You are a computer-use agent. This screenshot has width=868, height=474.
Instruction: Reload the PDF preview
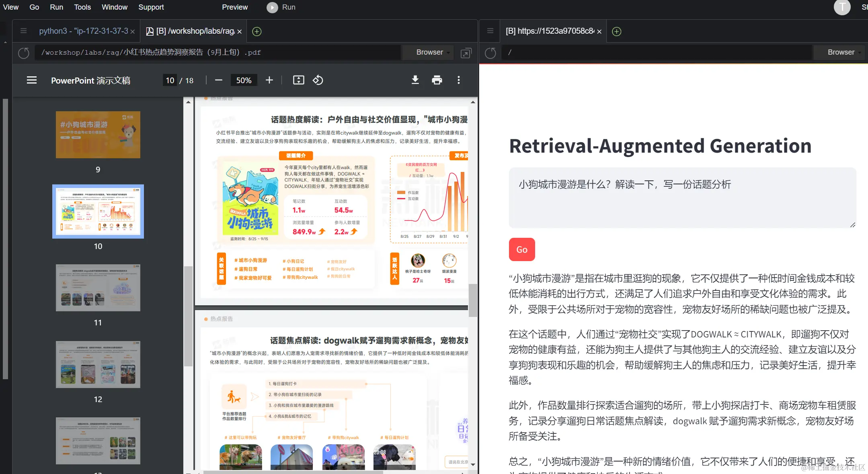coord(24,53)
